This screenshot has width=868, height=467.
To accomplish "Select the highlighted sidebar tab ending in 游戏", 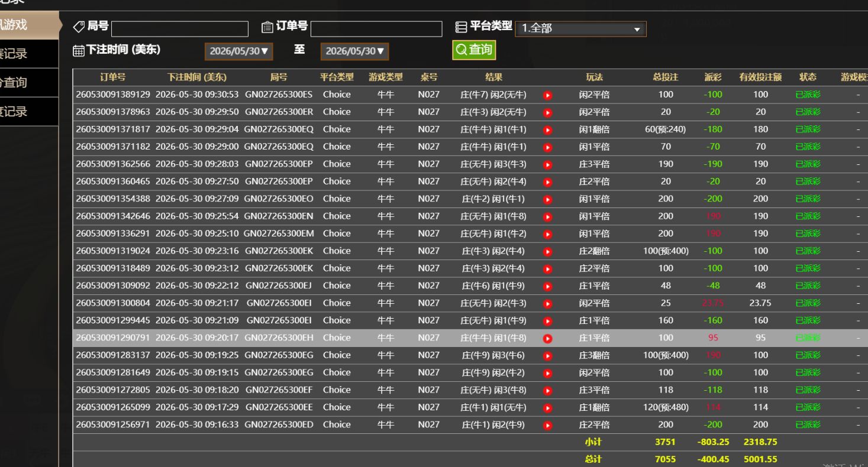I will (30, 25).
